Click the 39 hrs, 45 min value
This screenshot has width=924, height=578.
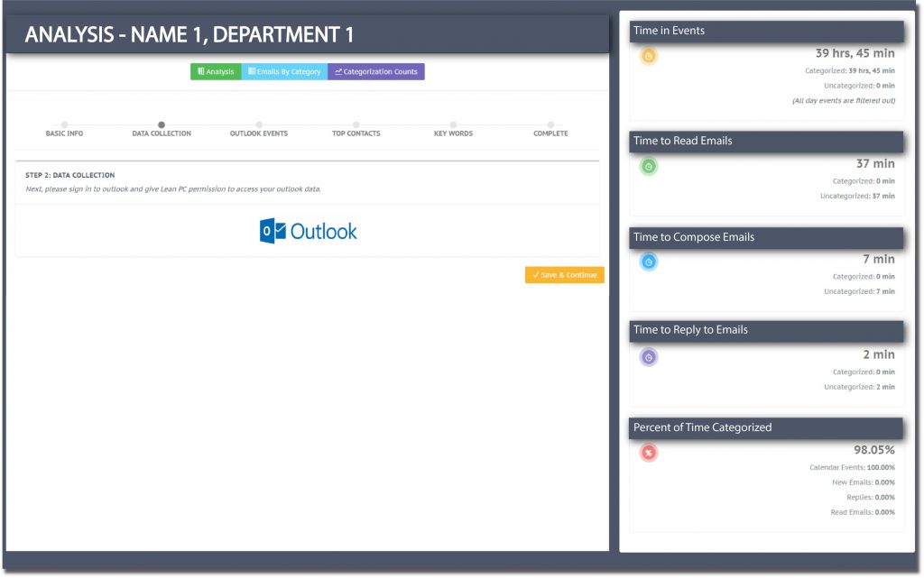[855, 53]
